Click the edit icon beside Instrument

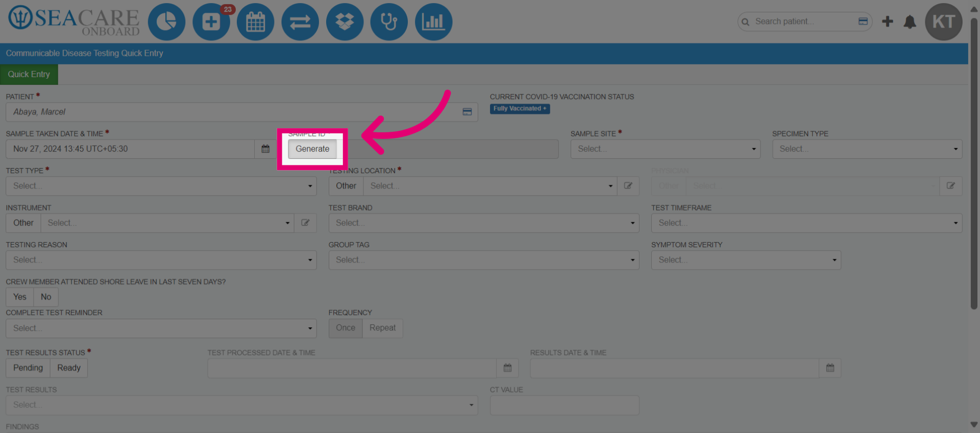click(306, 223)
